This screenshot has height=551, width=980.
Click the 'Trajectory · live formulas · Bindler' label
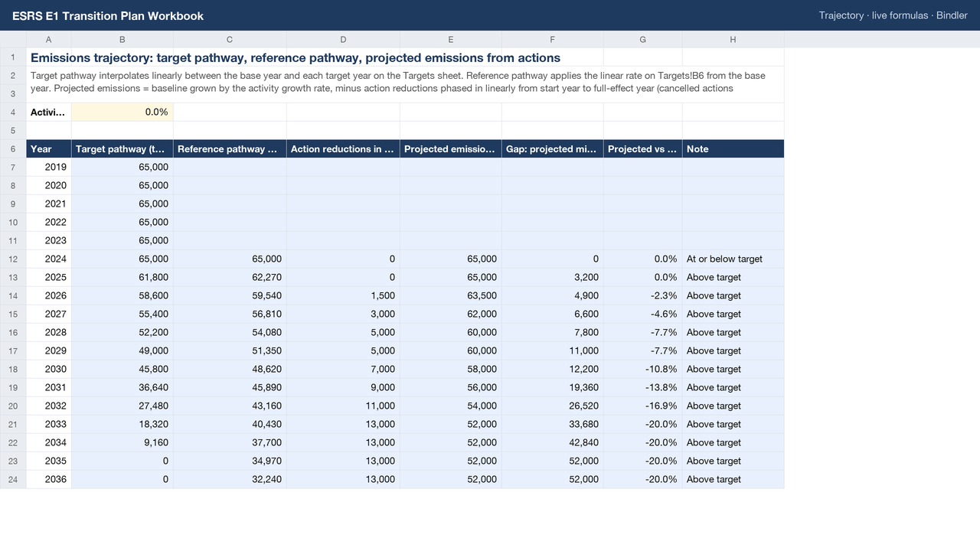(x=893, y=15)
